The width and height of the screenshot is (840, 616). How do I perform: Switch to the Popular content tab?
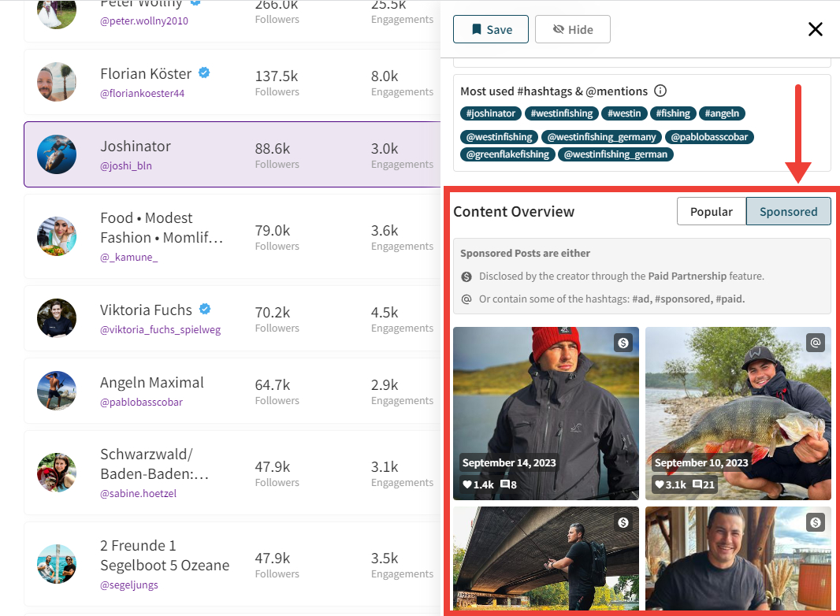[711, 212]
